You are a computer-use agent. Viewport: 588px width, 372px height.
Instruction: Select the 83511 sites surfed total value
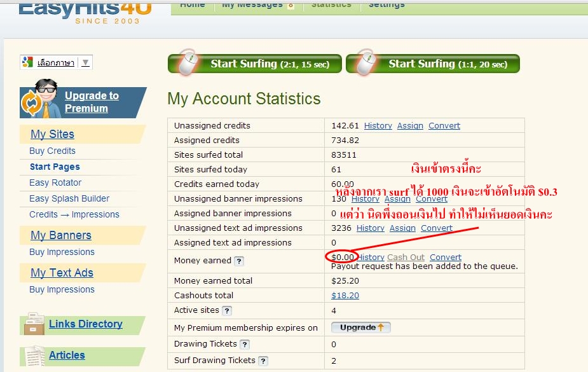[x=344, y=155]
